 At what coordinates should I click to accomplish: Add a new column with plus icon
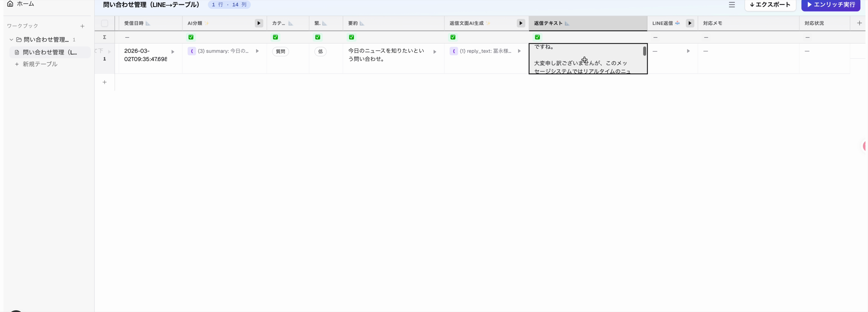pyautogui.click(x=859, y=23)
